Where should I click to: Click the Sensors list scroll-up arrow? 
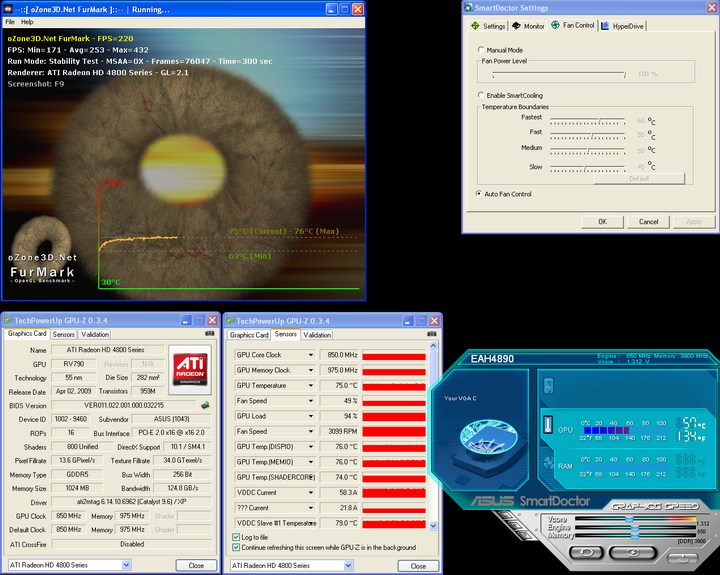click(x=433, y=345)
